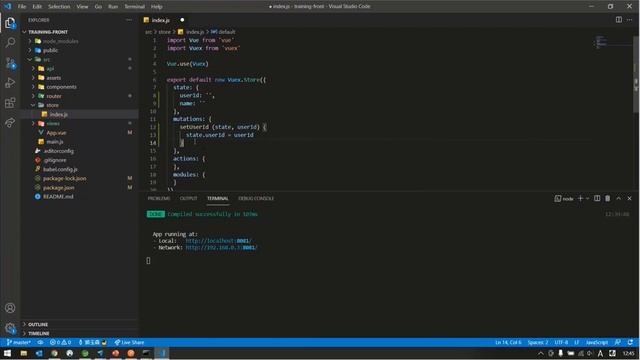
Task: Open editor more actions ellipsis menu
Action: [629, 20]
